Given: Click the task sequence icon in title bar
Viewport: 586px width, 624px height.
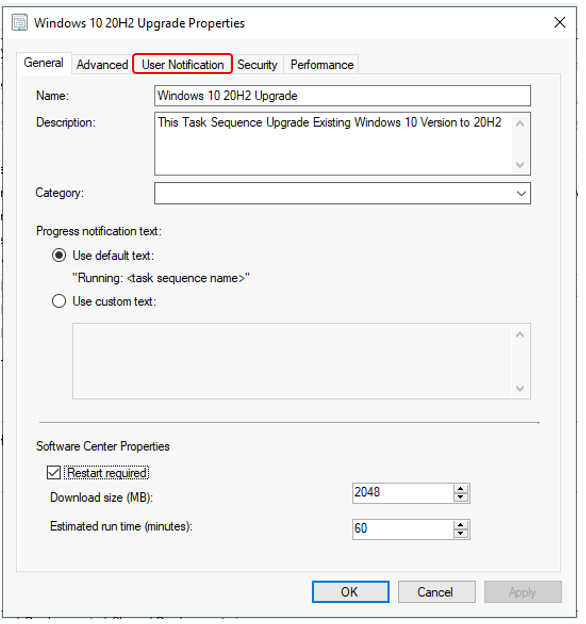Looking at the screenshot, I should point(19,23).
